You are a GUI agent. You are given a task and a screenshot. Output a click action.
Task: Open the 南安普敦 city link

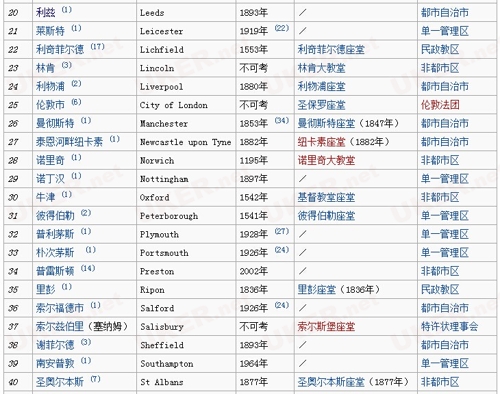(x=55, y=363)
